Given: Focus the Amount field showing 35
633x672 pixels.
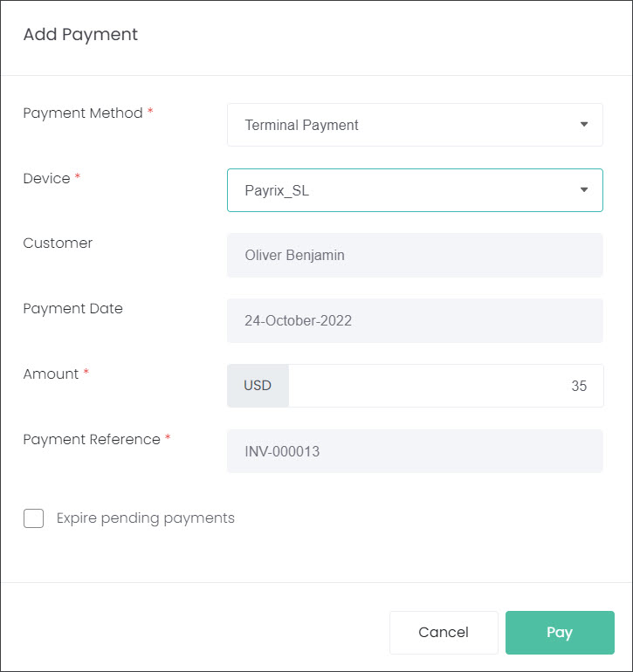Looking at the screenshot, I should tap(446, 386).
